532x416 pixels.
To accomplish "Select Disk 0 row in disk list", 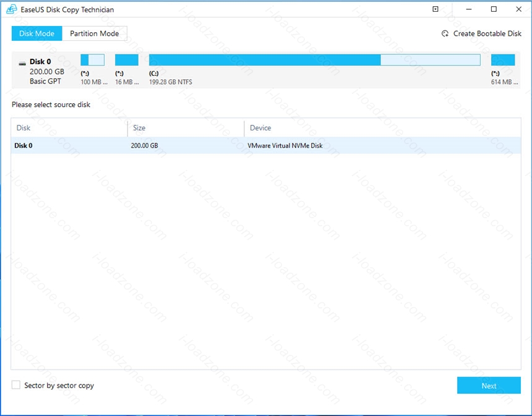I will pyautogui.click(x=266, y=145).
